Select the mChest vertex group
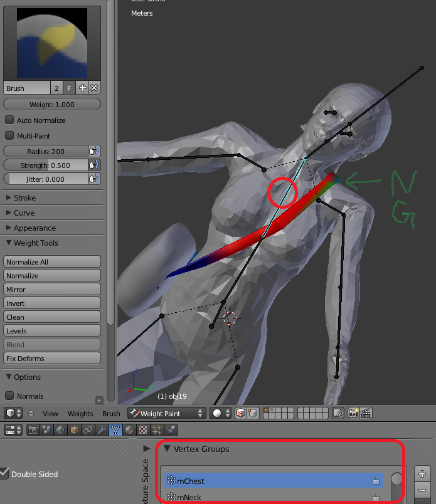This screenshot has width=436, height=504. pyautogui.click(x=274, y=481)
